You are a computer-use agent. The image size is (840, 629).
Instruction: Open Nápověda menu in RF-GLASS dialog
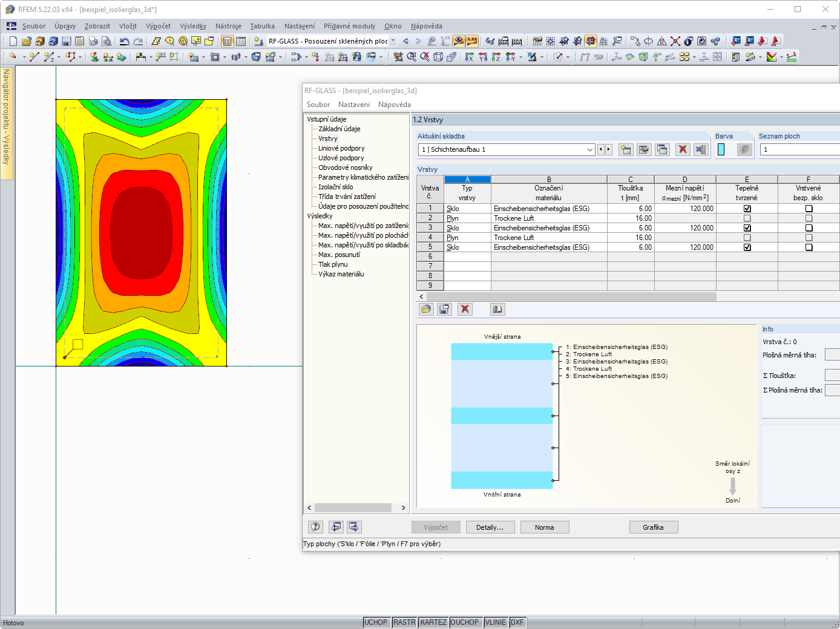point(395,105)
